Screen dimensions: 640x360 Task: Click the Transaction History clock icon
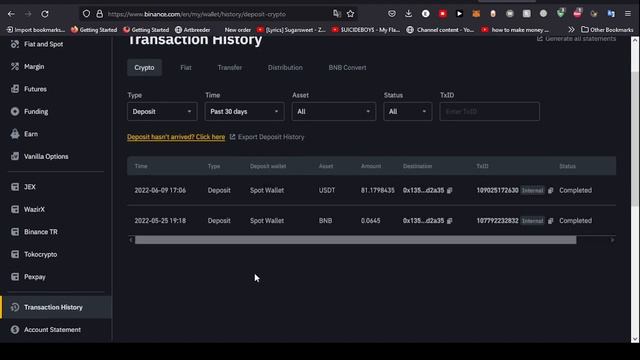click(15, 307)
